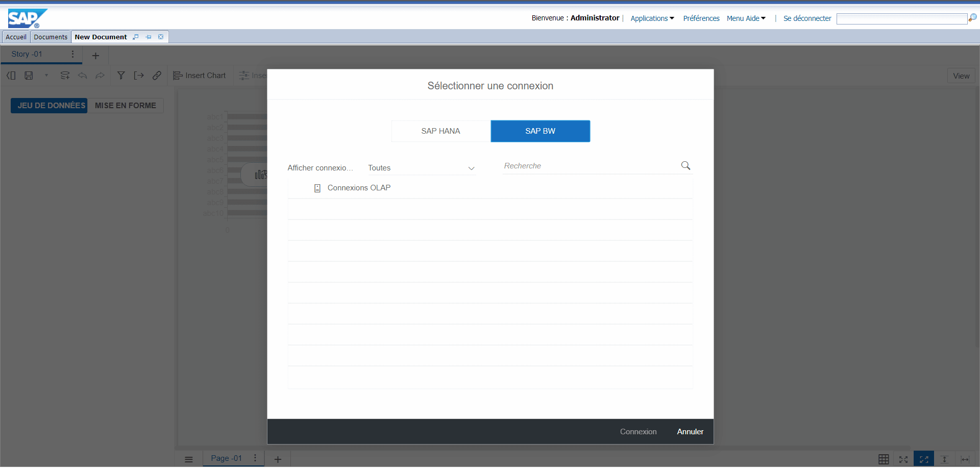Image resolution: width=980 pixels, height=468 pixels.
Task: Open the Menu Aide dropdown
Action: (746, 18)
